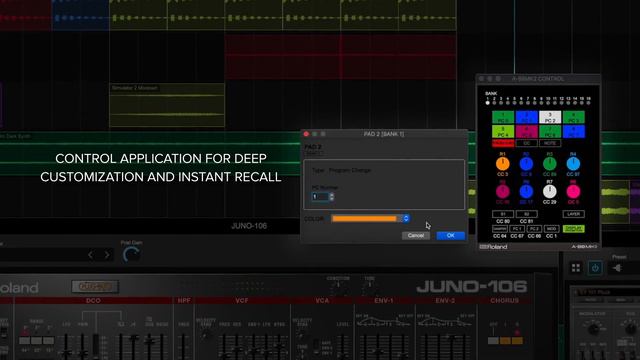The width and height of the screenshot is (640, 360).
Task: Click the blue R2 knob
Action: click(x=526, y=164)
